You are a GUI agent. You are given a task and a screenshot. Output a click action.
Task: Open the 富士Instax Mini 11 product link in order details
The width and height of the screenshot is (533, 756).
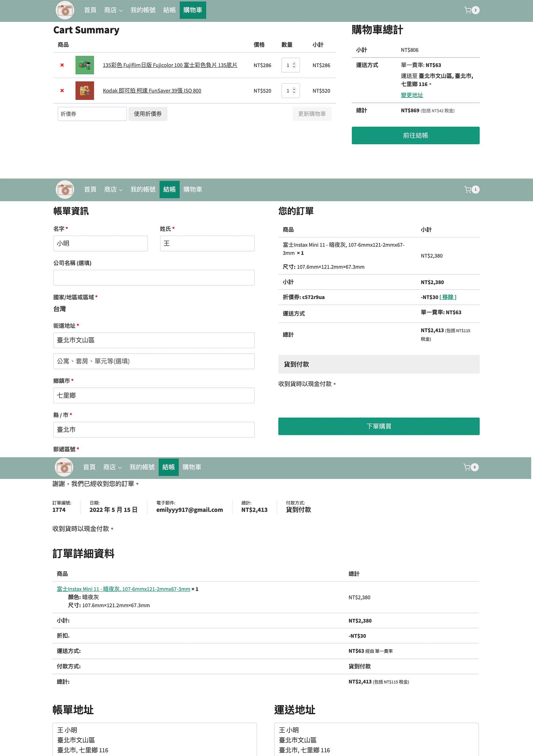pyautogui.click(x=123, y=589)
